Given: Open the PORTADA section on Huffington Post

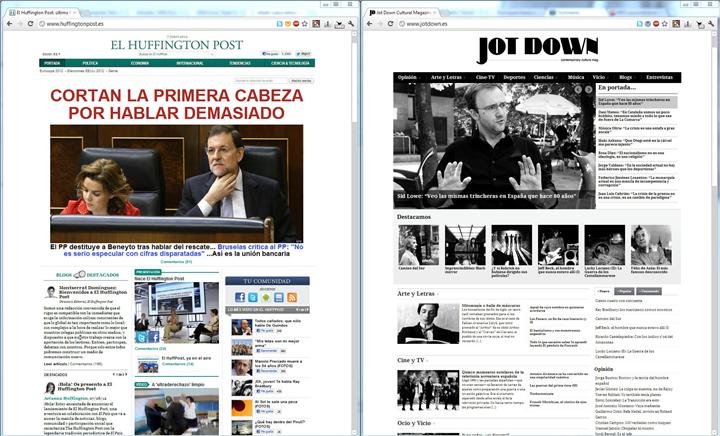Looking at the screenshot, I should [52, 63].
